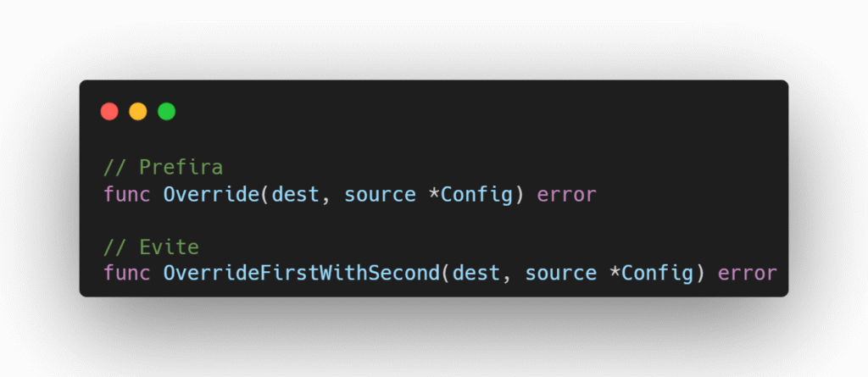Click the "// Evite" comment line
868x377 pixels.
point(151,247)
